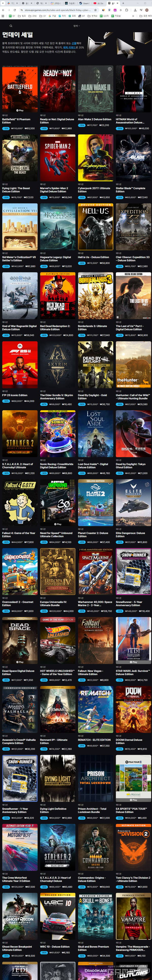Open the browser downloads icon

(136, 10)
